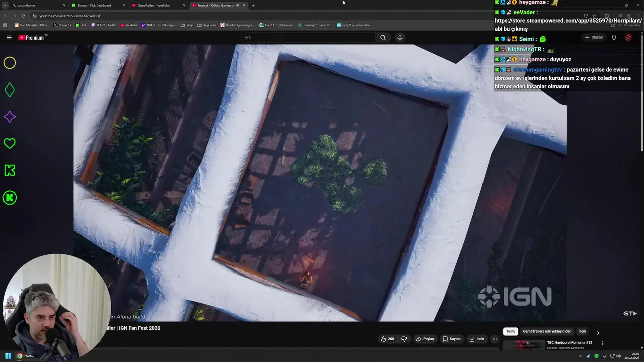Click the green heart overlay icon
The width and height of the screenshot is (644, 362).
coord(10,144)
